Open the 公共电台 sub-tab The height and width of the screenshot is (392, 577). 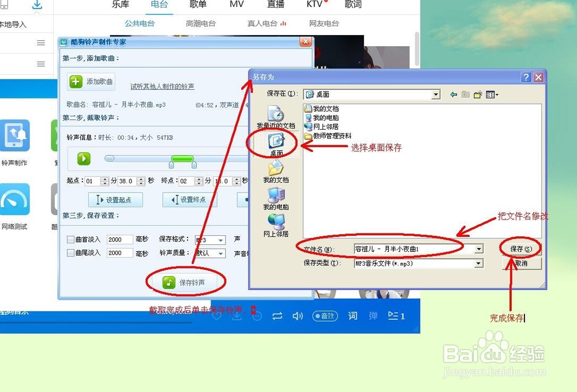(140, 24)
